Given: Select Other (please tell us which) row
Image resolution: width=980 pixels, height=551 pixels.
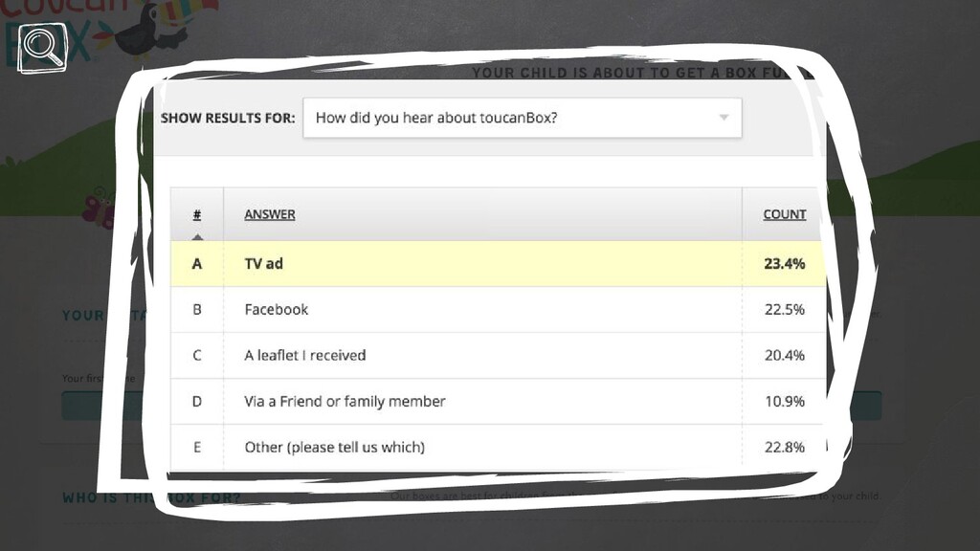Looking at the screenshot, I should click(x=497, y=447).
